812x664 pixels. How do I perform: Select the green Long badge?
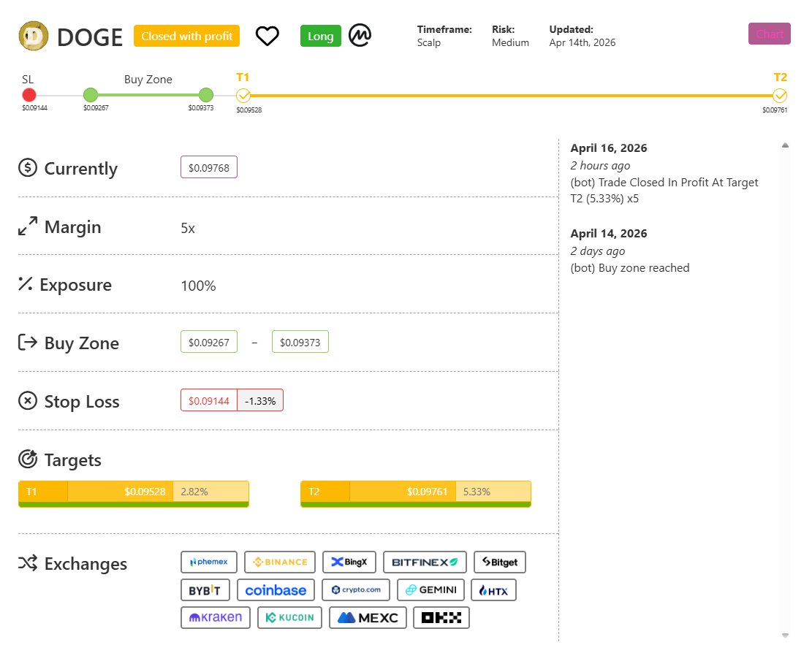point(320,36)
